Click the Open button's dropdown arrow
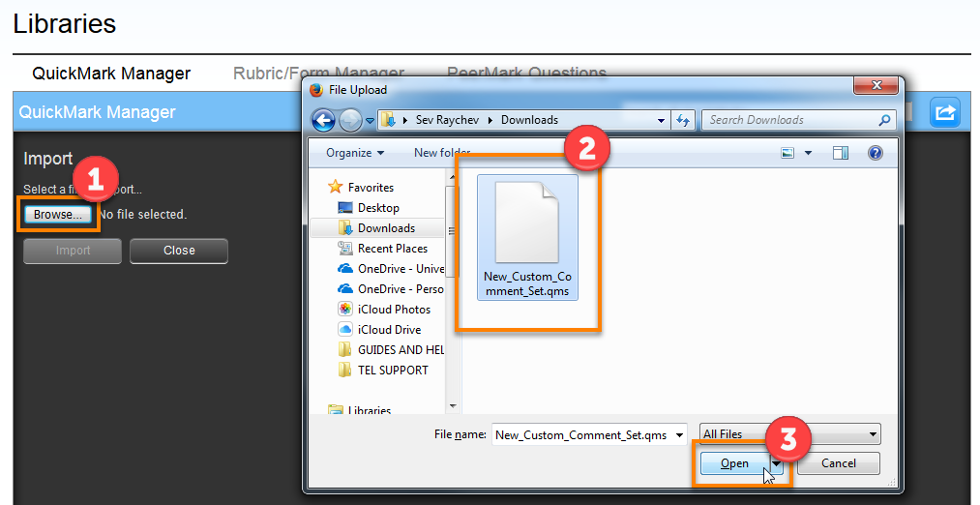The height and width of the screenshot is (505, 980). (x=777, y=463)
